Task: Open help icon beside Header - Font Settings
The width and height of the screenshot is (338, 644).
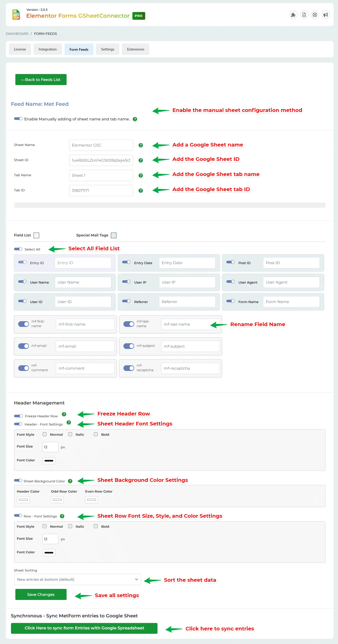Action: tap(69, 422)
